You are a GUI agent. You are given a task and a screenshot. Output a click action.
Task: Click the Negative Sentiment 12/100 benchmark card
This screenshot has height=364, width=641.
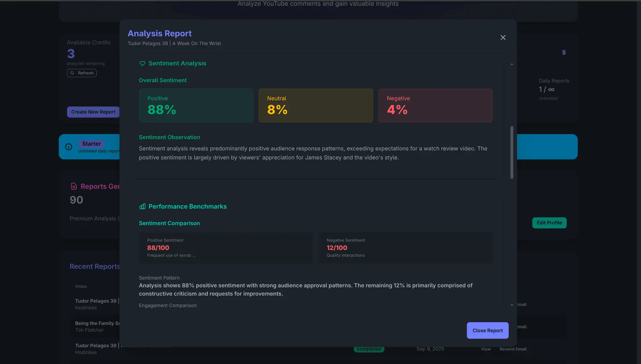(x=405, y=248)
